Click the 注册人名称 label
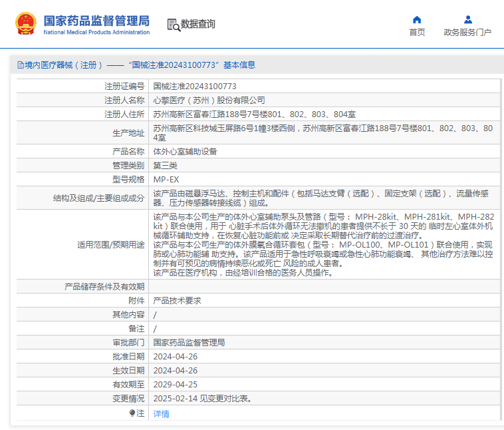The width and height of the screenshot is (504, 430). (124, 100)
